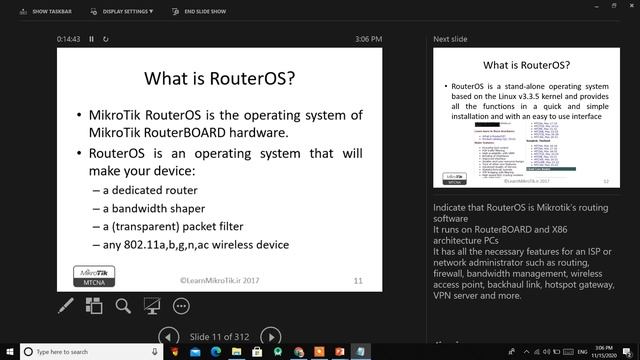The width and height of the screenshot is (640, 360).
Task: Click the ENG language indicator
Action: tap(582, 351)
